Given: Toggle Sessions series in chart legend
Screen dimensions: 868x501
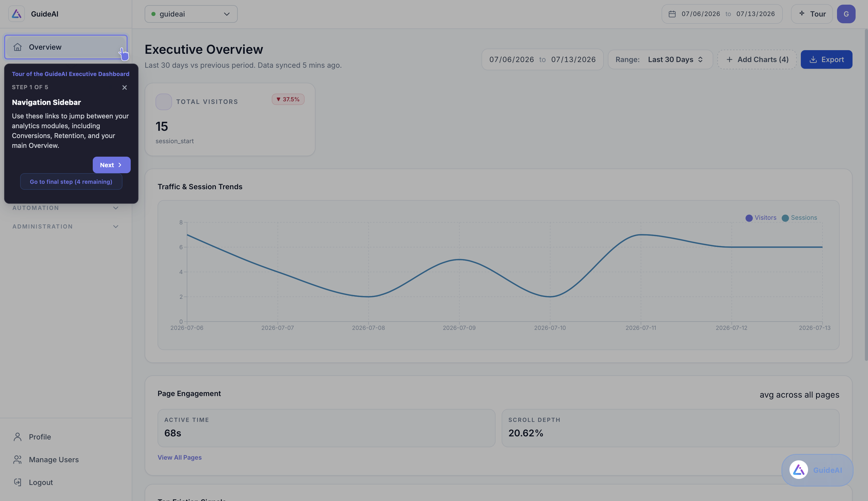Looking at the screenshot, I should (x=799, y=218).
